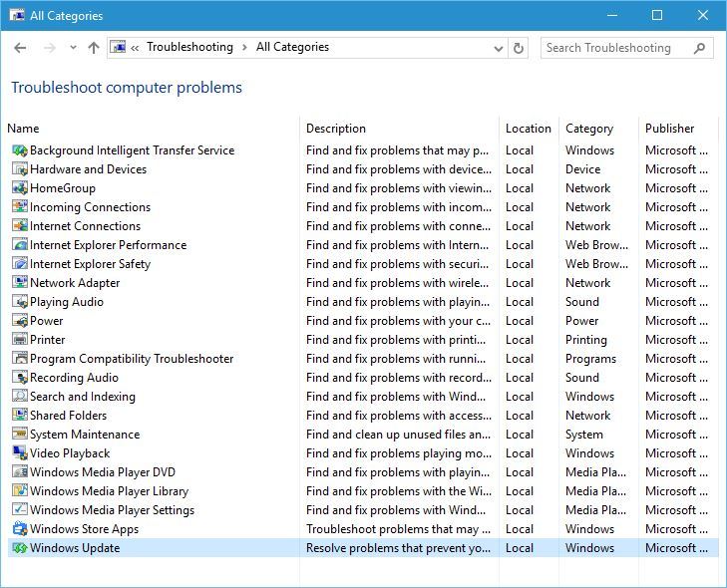
Task: Click the Search and Indexing icon
Action: [20, 397]
